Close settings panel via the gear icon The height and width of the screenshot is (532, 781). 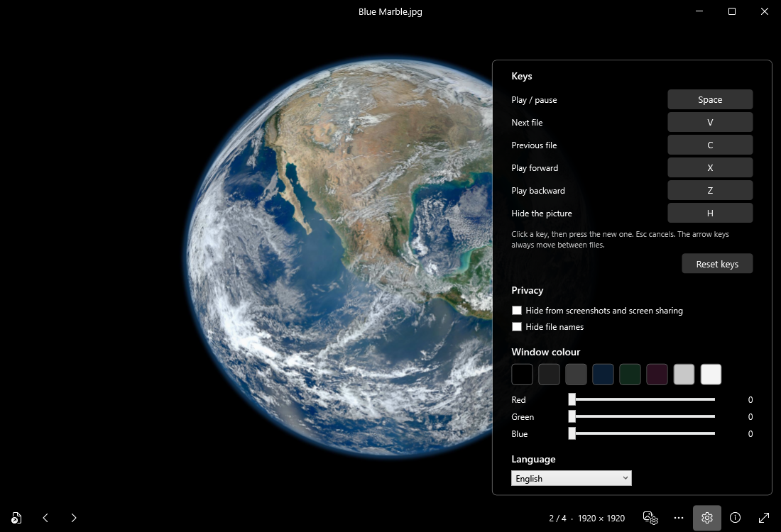[x=706, y=518]
